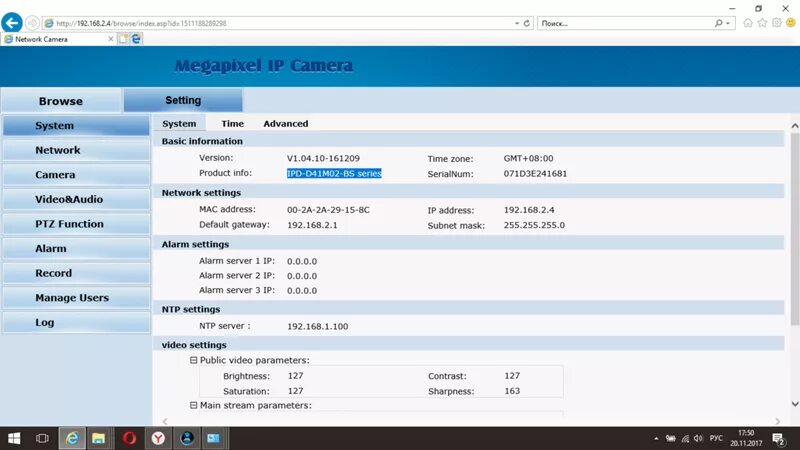Close the Network Camera tab

click(111, 39)
